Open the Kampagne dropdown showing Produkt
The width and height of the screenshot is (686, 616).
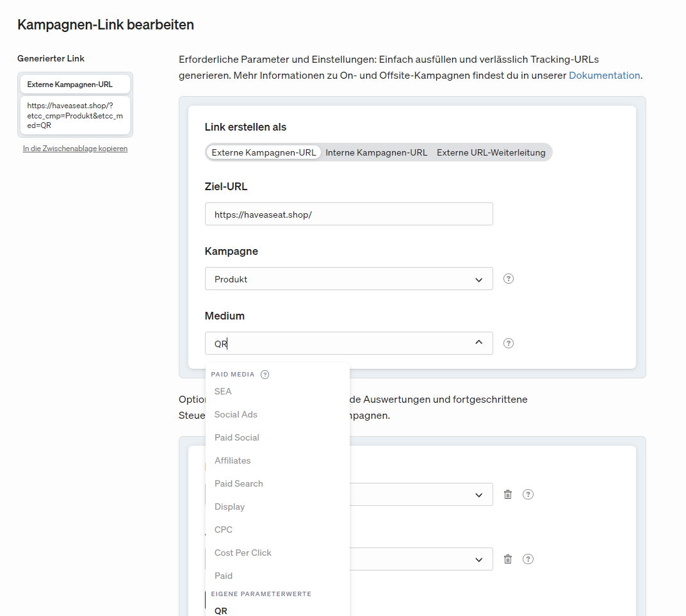pyautogui.click(x=348, y=279)
